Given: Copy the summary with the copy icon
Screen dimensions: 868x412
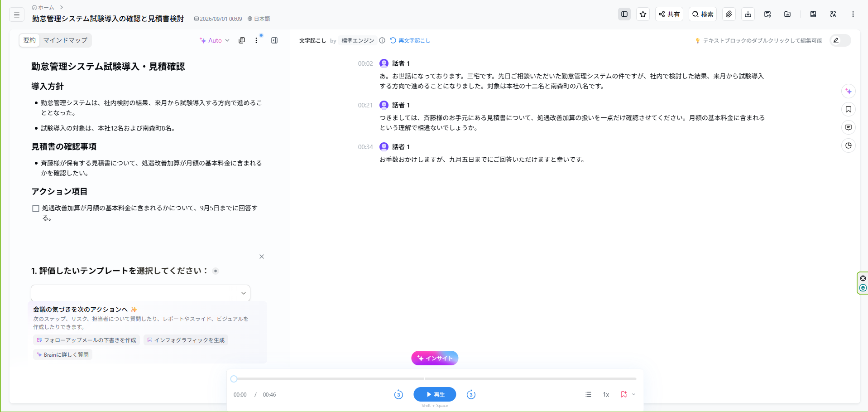Looking at the screenshot, I should (x=242, y=40).
